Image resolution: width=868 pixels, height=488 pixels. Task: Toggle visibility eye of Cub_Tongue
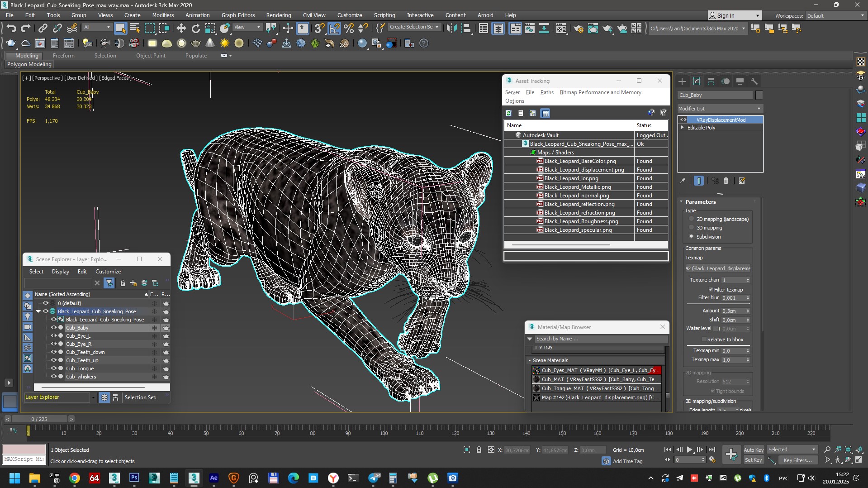click(x=53, y=368)
